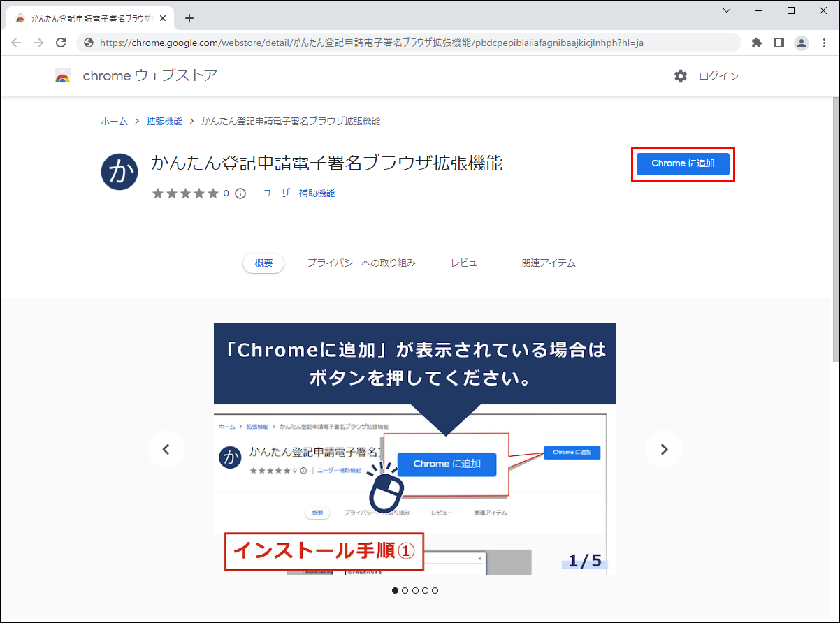Select the かんたん登記申請電子署名 browser tab
Image resolution: width=840 pixels, height=623 pixels.
tap(89, 18)
